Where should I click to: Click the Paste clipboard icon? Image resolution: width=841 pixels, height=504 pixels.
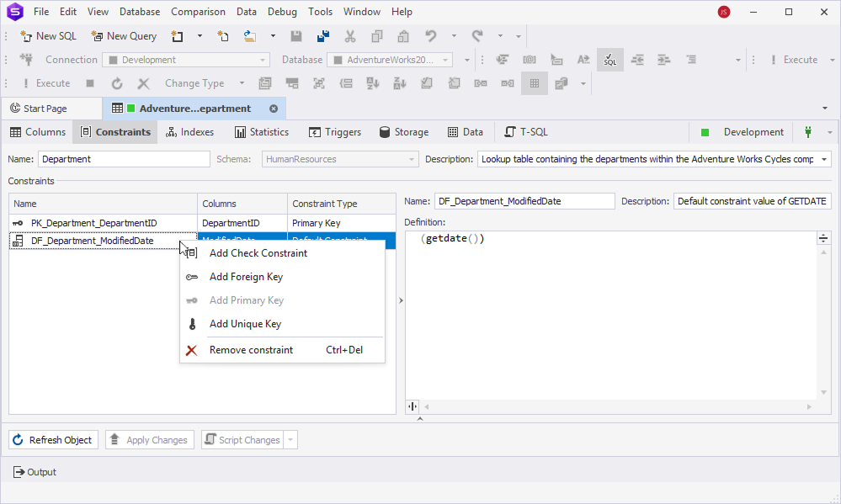(x=403, y=36)
